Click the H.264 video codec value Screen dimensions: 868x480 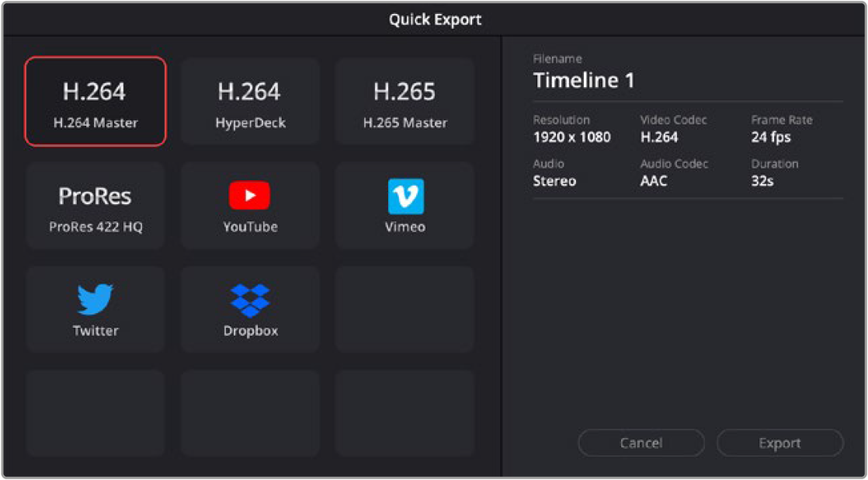tap(658, 137)
